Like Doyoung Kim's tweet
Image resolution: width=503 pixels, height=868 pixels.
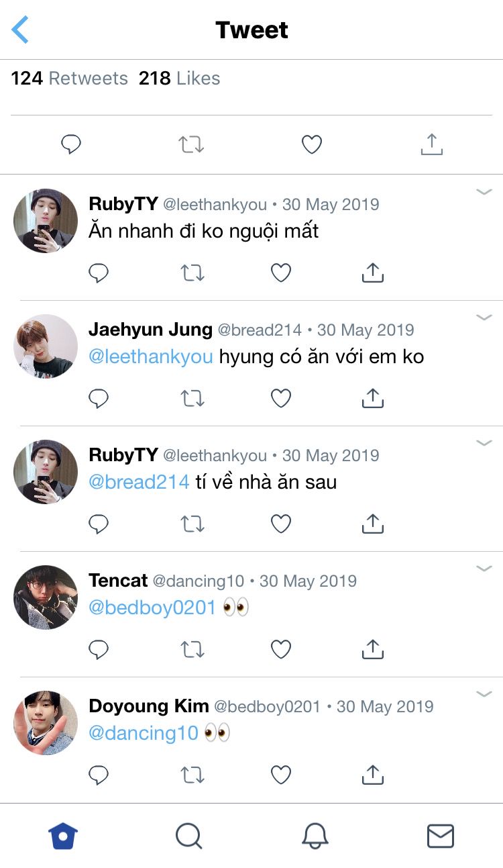coord(280,775)
